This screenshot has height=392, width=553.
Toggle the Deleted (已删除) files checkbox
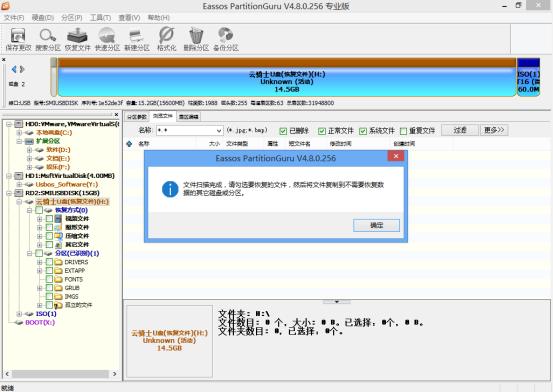point(283,131)
